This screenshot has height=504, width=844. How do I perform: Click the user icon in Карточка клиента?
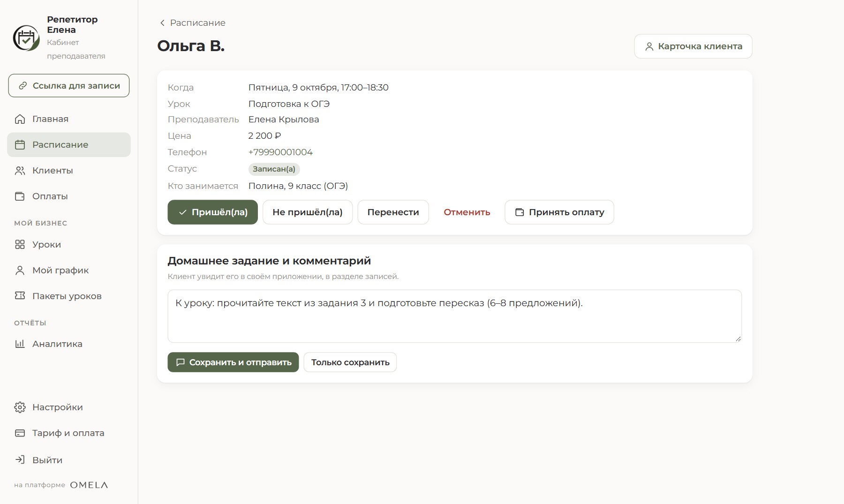coord(649,46)
